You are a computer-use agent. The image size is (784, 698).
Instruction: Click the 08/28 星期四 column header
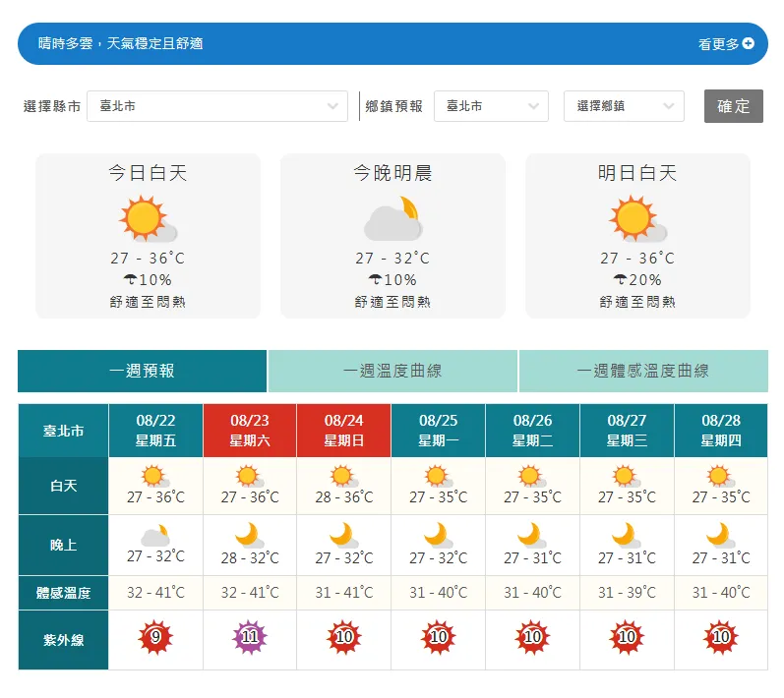click(720, 431)
